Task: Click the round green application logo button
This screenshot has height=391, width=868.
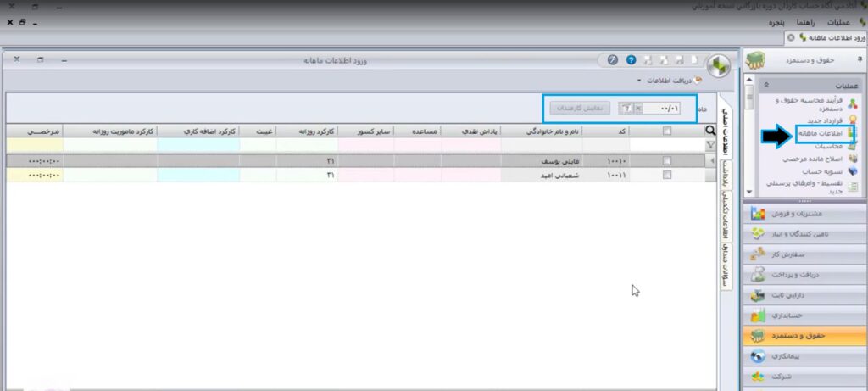Action: (x=719, y=65)
